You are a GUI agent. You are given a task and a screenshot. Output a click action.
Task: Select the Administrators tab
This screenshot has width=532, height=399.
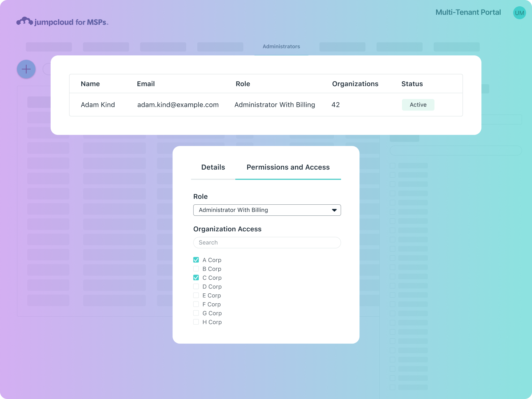281,47
